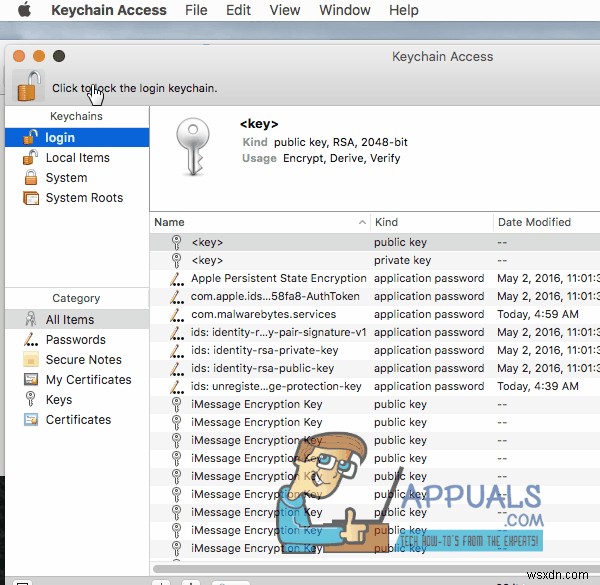
Task: Open the File menu
Action: (x=196, y=10)
